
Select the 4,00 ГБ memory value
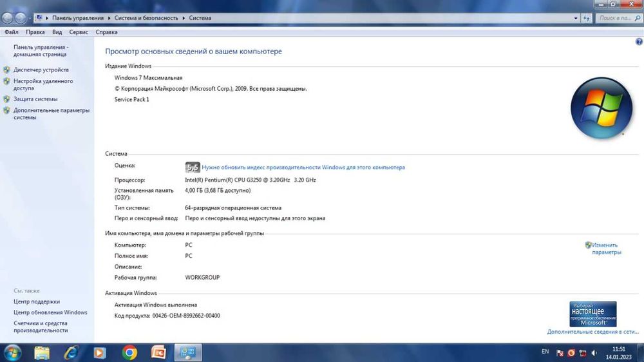pos(218,191)
